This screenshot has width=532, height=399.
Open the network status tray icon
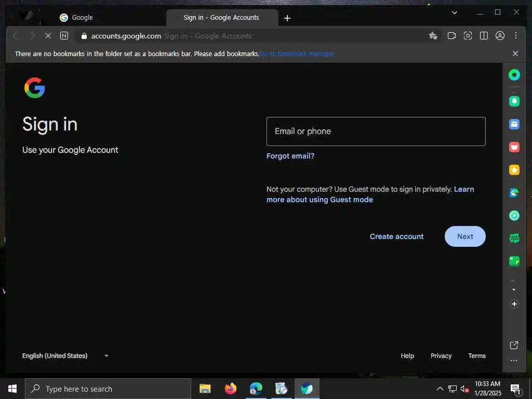pyautogui.click(x=453, y=389)
